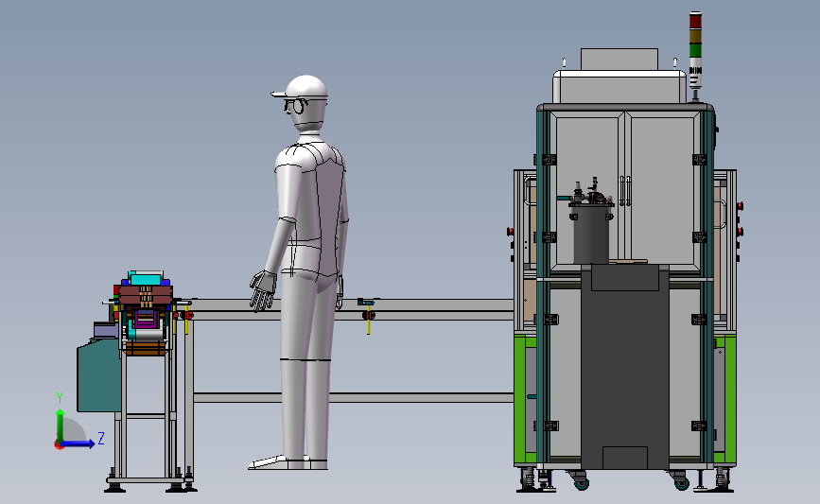This screenshot has height=504, width=820.
Task: Click the mannequin's shoe
Action: pyautogui.click(x=288, y=462)
